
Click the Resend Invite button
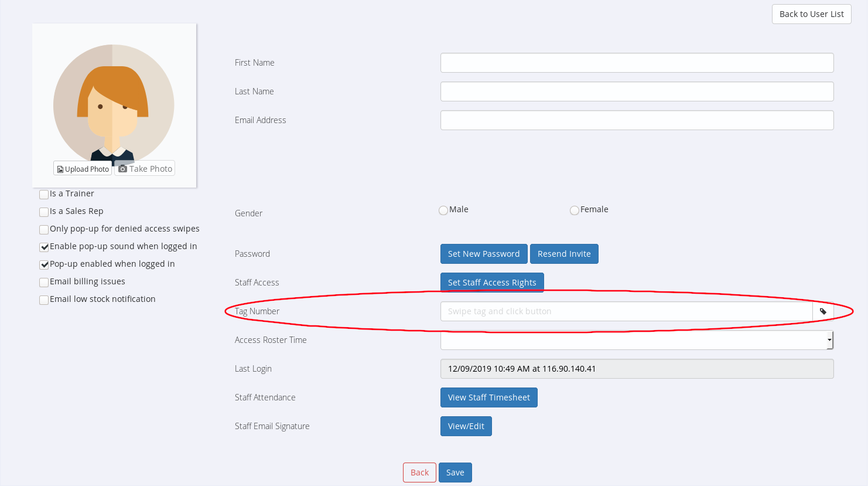(564, 254)
